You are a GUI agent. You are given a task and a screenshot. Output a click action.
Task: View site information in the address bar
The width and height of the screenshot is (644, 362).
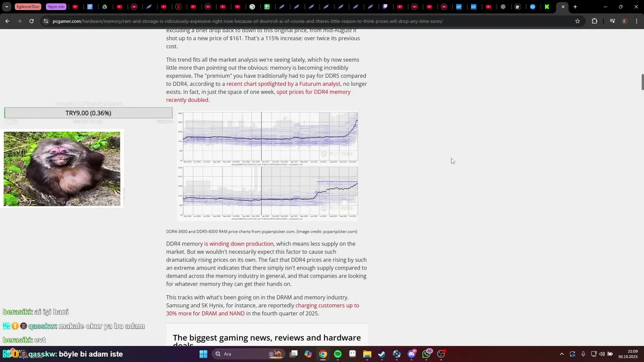tap(46, 21)
